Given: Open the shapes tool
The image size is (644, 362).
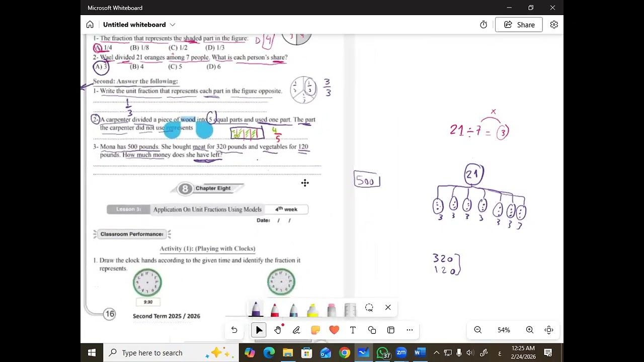Looking at the screenshot, I should pyautogui.click(x=372, y=330).
